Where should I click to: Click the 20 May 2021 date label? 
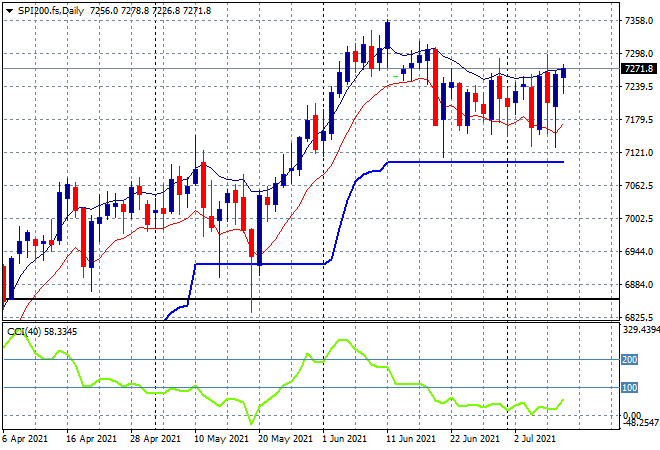point(285,439)
